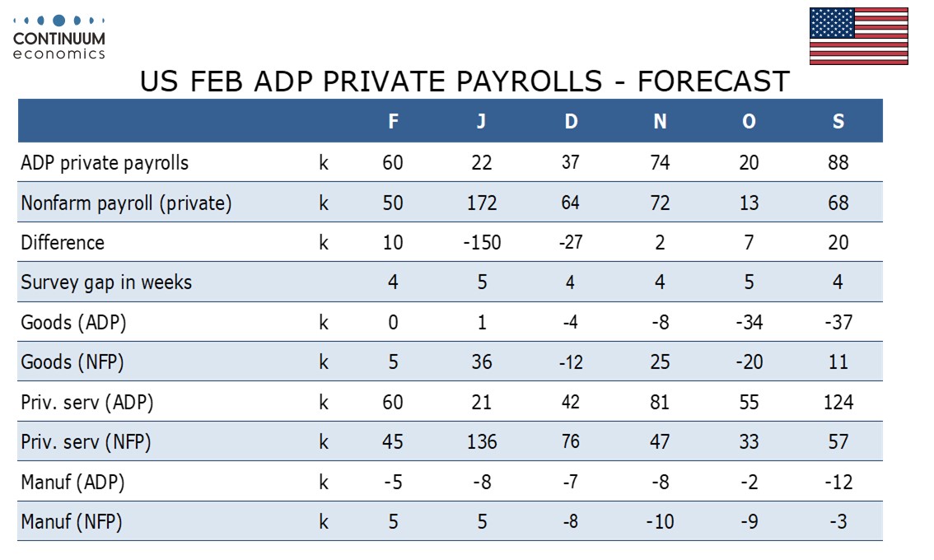This screenshot has height=560, width=934.
Task: Select the J column header
Action: (482, 122)
